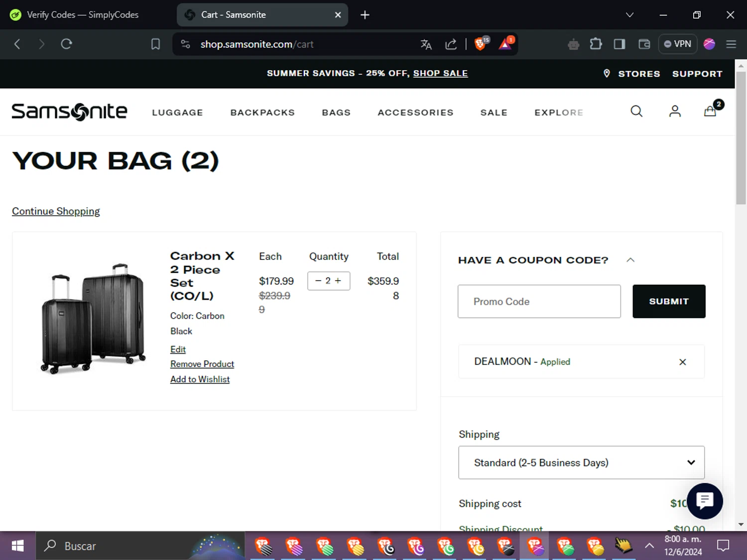Open the tab search dropdown arrow
The width and height of the screenshot is (747, 560).
pos(629,15)
